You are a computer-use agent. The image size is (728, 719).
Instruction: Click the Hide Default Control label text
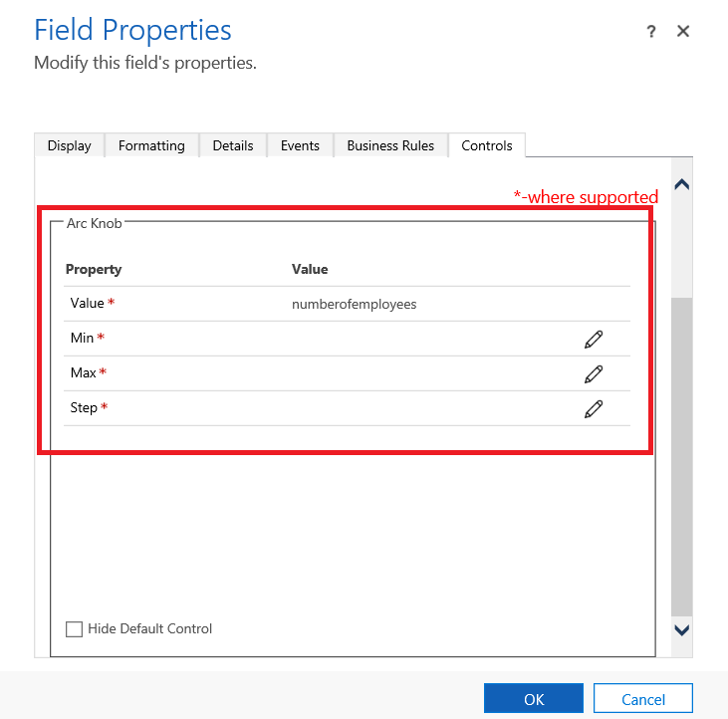(150, 629)
